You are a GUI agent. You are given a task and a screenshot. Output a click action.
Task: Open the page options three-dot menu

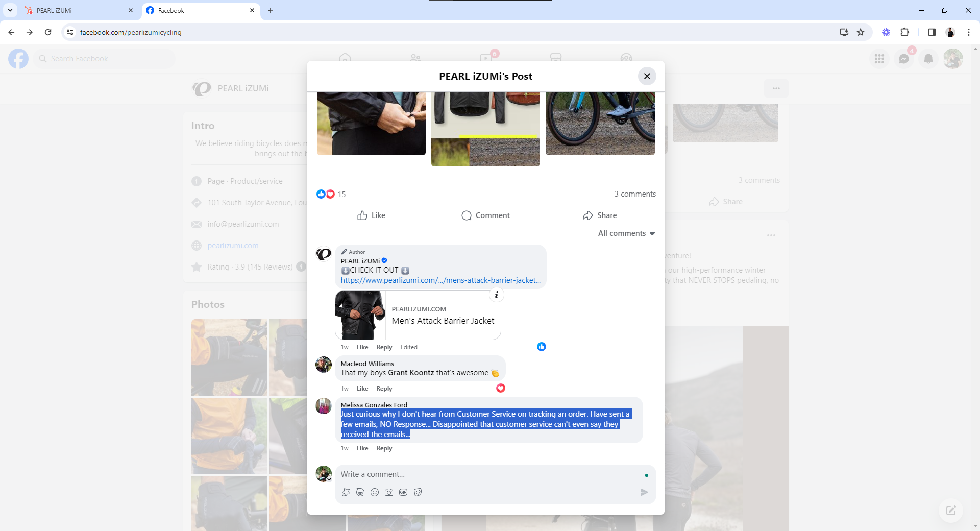tap(776, 88)
